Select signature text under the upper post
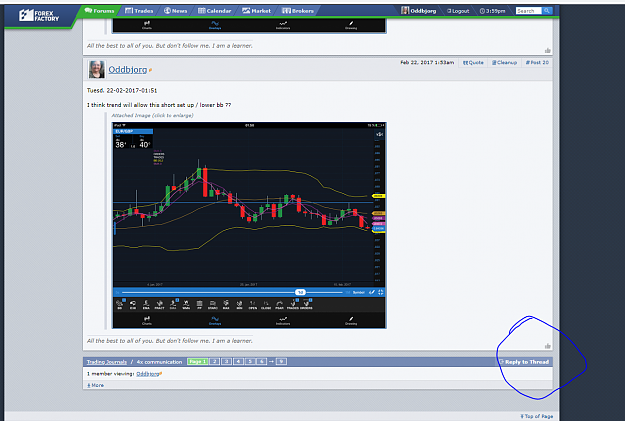The image size is (625, 421). [x=170, y=46]
